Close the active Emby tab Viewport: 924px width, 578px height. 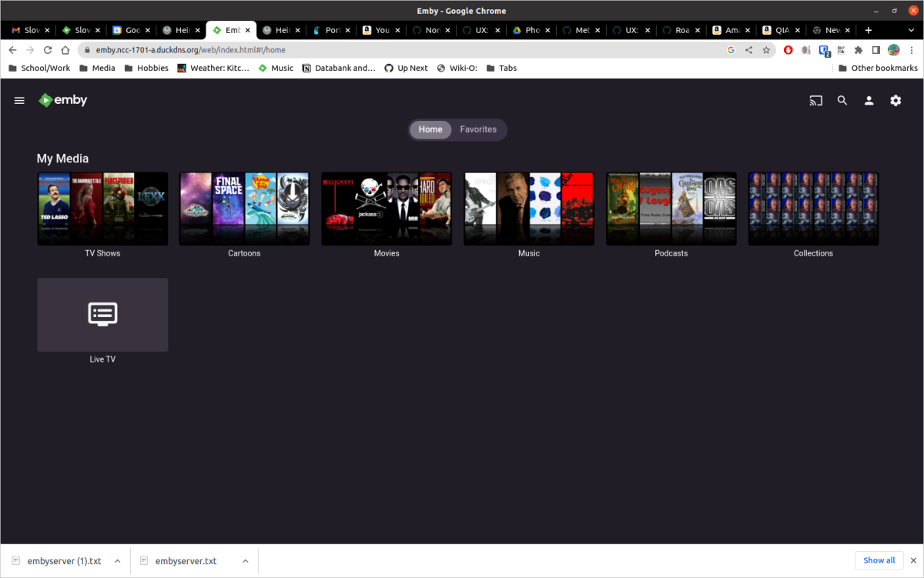tap(247, 30)
